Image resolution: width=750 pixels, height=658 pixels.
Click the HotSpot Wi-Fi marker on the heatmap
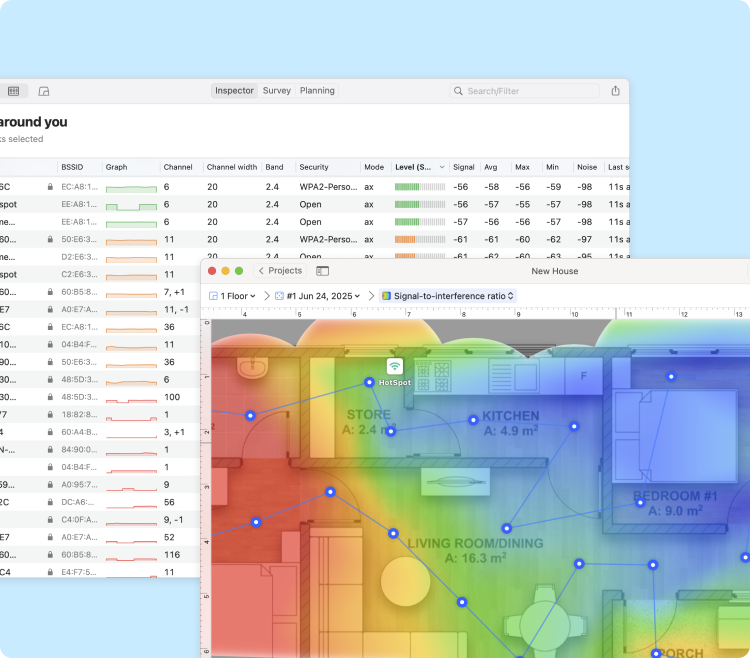(395, 367)
